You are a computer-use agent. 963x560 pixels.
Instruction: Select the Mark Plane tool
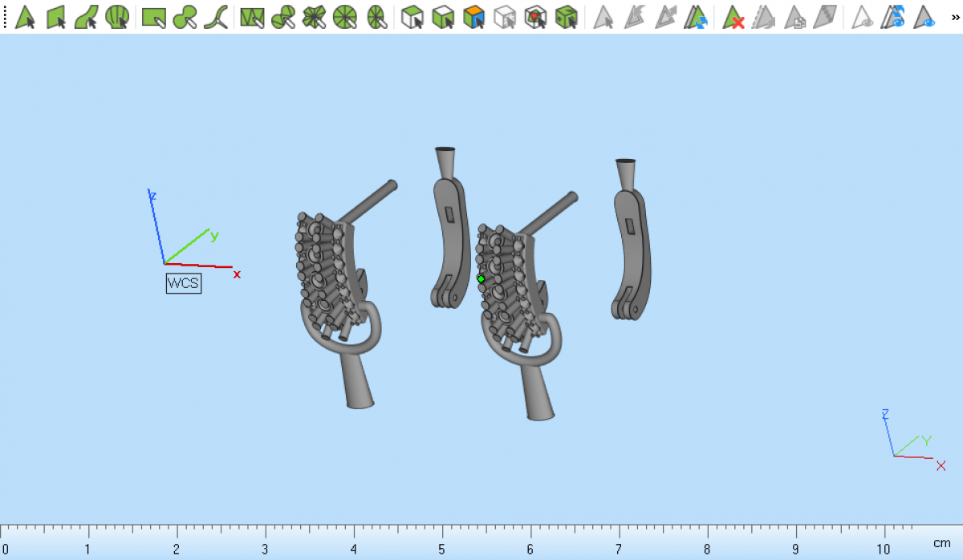click(56, 17)
